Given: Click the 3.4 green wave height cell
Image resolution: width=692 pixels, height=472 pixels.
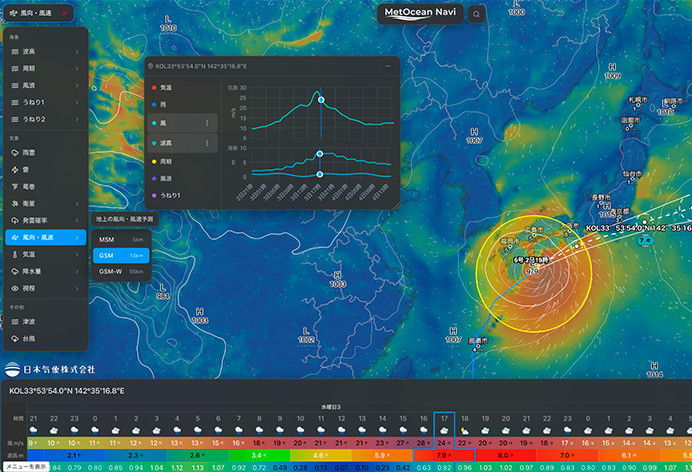Looking at the screenshot, I should pyautogui.click(x=259, y=455).
